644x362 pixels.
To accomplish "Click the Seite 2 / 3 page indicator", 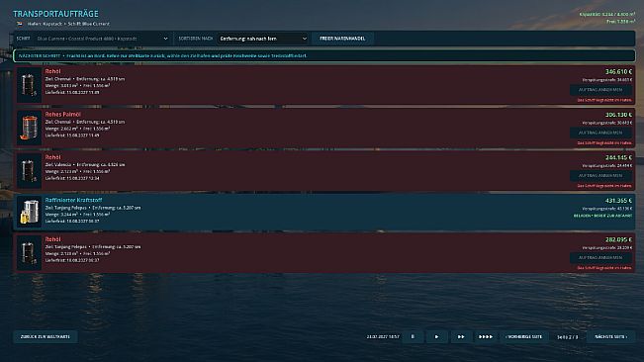I will 568,337.
